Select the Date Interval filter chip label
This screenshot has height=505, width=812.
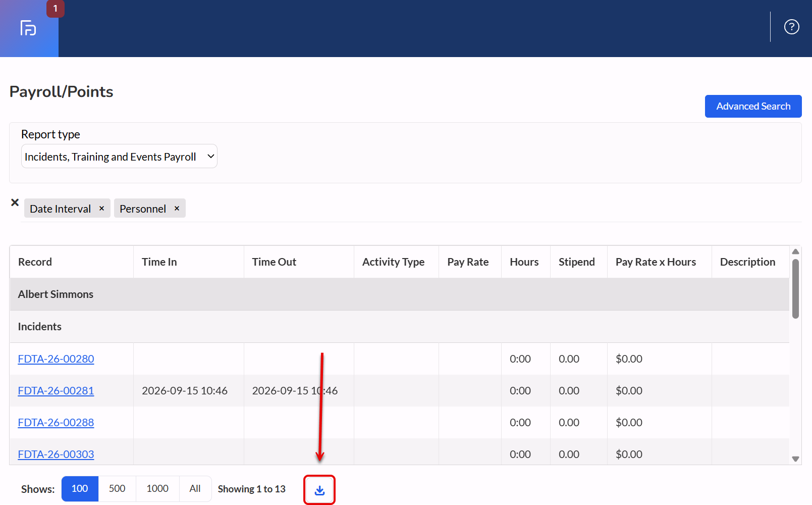[x=60, y=209]
